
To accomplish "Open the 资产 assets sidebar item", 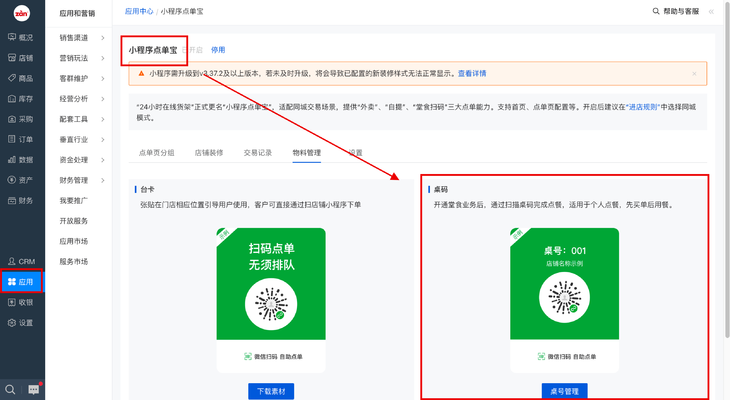I will [21, 180].
